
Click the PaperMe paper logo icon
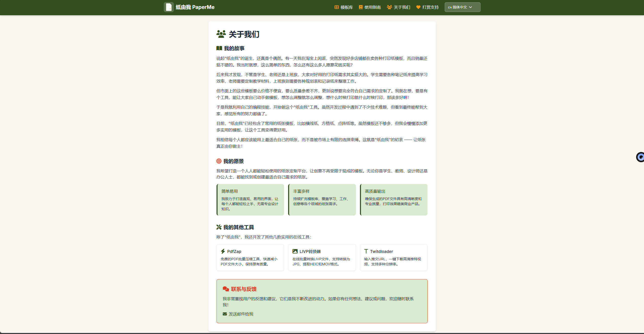(x=169, y=7)
